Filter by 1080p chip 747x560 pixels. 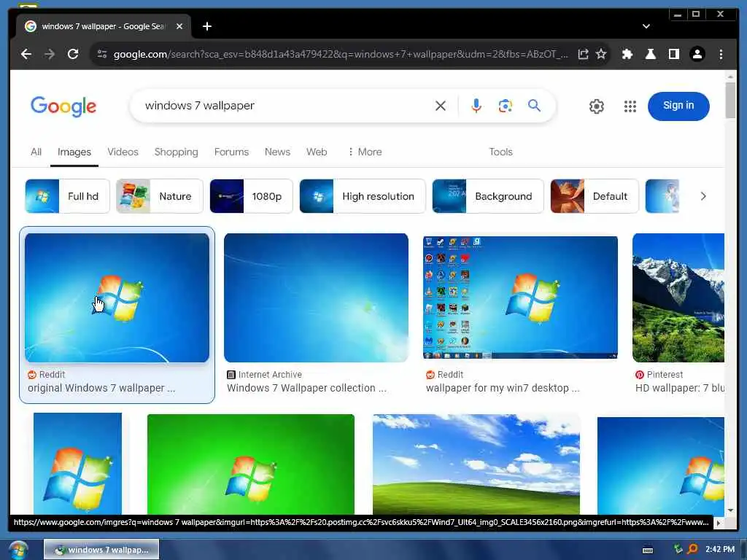point(251,196)
